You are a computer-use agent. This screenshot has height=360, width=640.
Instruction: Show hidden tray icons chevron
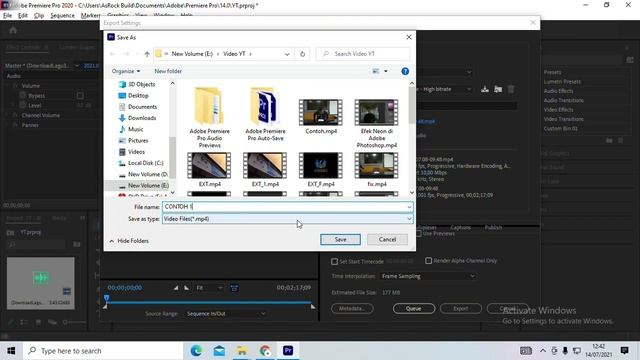click(543, 351)
